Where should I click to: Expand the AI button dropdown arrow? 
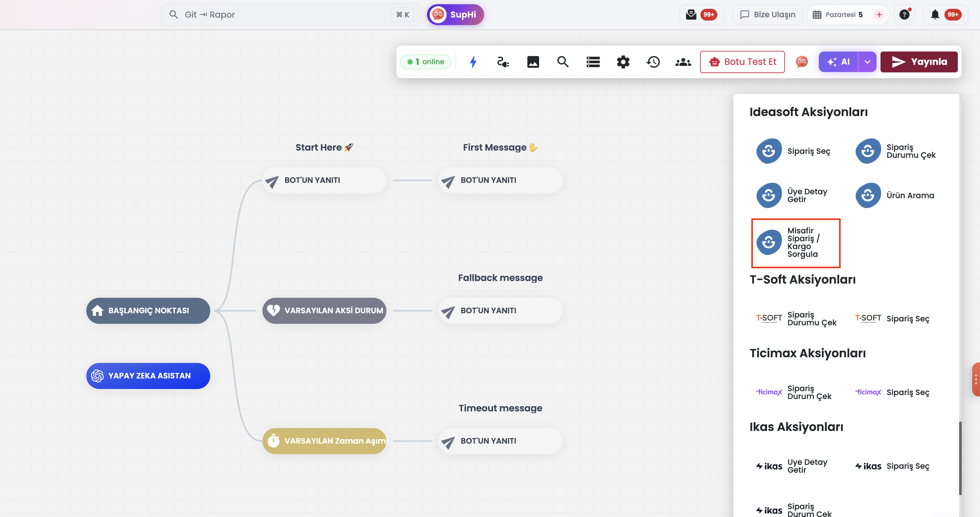(867, 62)
